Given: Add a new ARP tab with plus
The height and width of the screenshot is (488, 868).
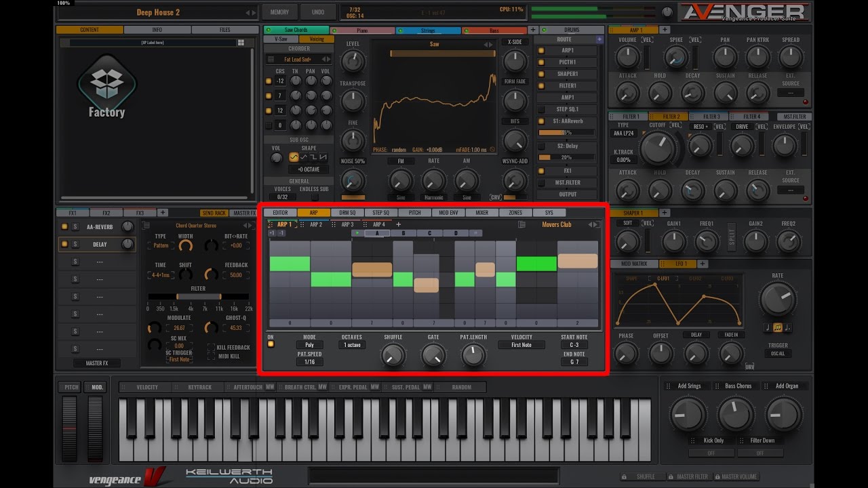Looking at the screenshot, I should 398,224.
